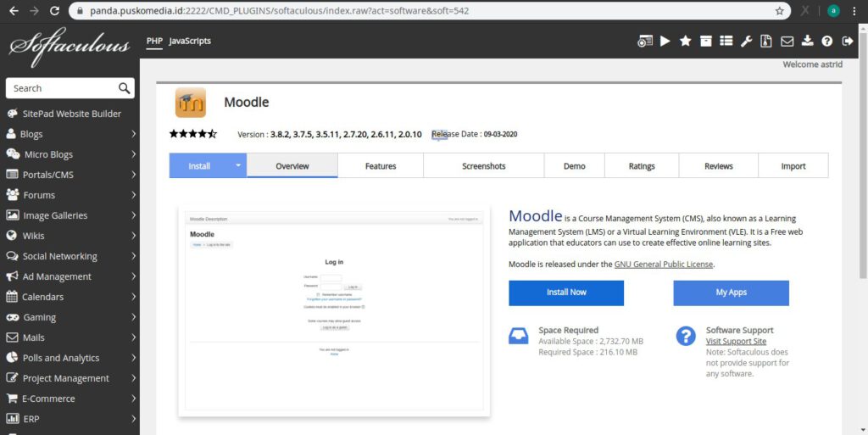Viewport: 868px width, 435px height.
Task: Open the Import tab
Action: [x=793, y=165]
